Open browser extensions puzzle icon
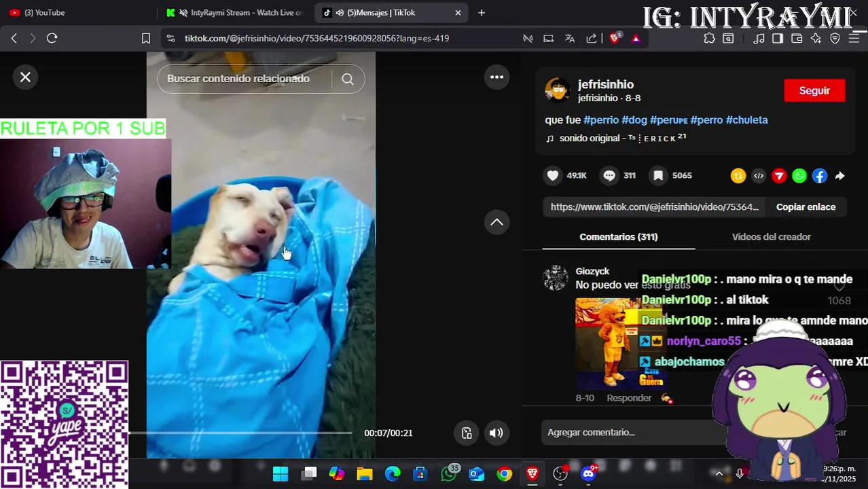This screenshot has width=868, height=489. tap(709, 39)
